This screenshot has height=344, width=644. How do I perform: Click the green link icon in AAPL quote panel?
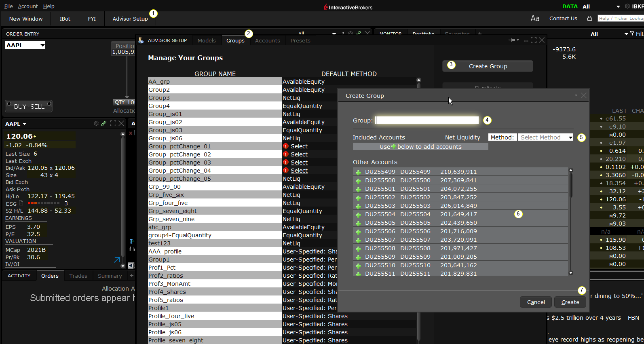coord(104,123)
